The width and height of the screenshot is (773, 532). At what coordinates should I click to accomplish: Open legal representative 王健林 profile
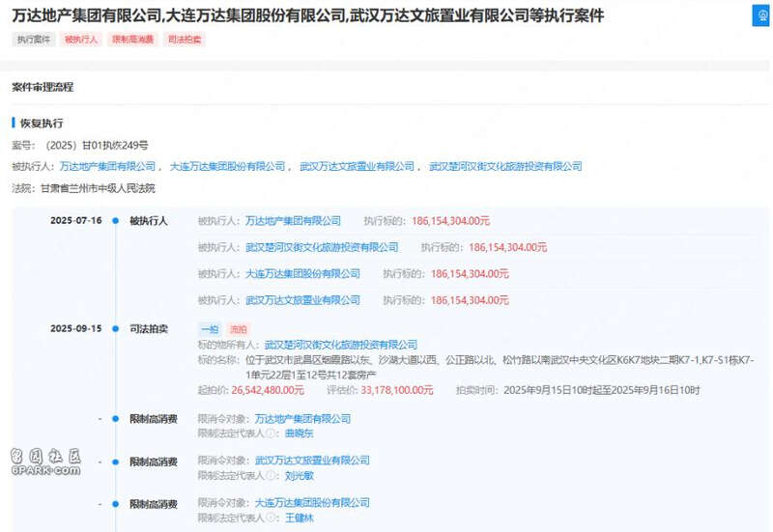tap(300, 518)
